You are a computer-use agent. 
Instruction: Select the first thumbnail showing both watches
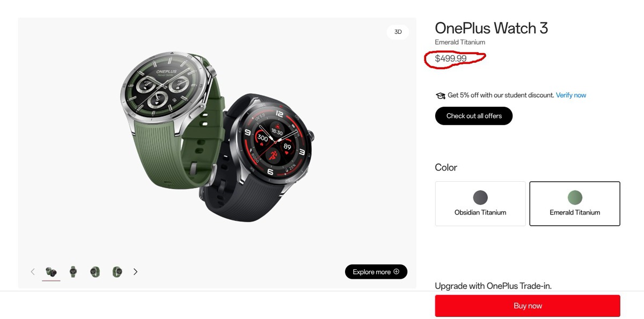(51, 272)
